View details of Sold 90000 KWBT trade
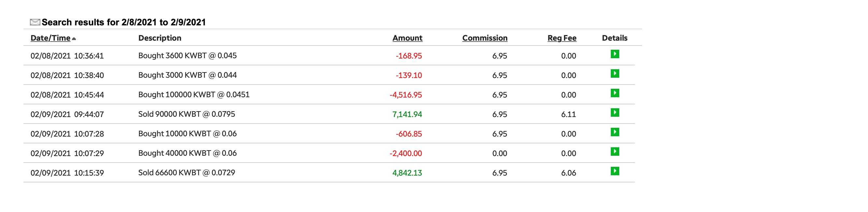Viewport: 868px width, 212px height. 615,113
